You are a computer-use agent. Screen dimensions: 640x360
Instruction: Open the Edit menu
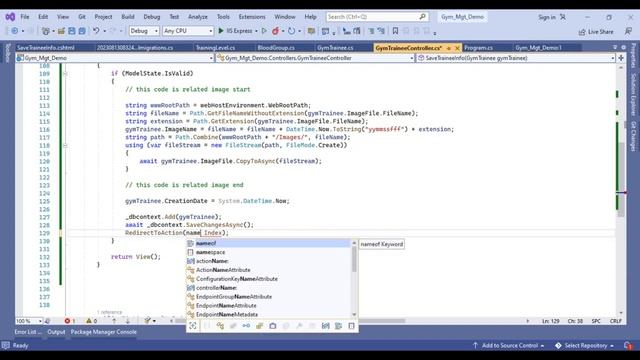pos(43,17)
